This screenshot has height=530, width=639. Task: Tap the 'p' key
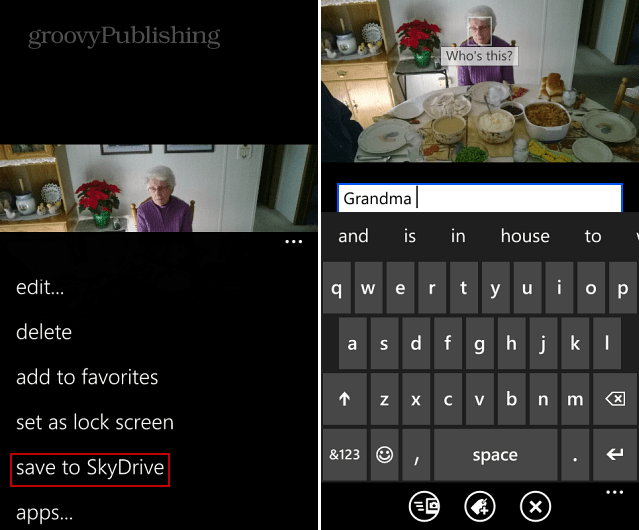pos(623,288)
